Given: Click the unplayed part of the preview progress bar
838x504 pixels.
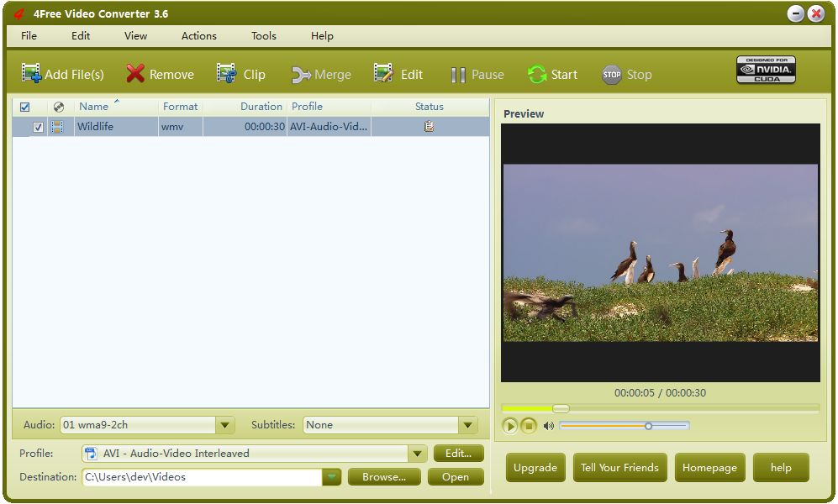Looking at the screenshot, I should coord(693,408).
